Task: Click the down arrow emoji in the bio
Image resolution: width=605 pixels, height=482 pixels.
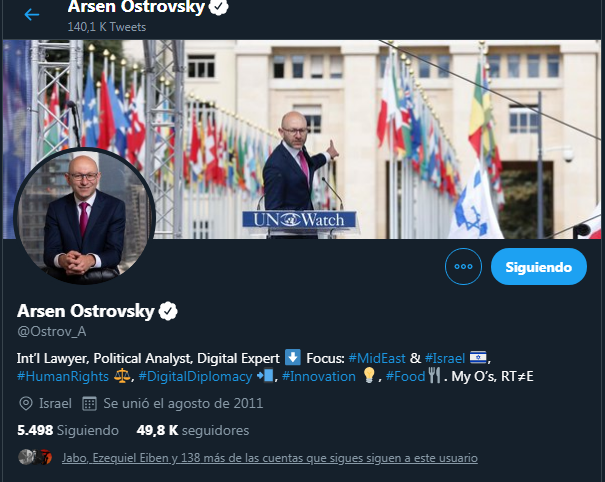Action: click(x=293, y=357)
